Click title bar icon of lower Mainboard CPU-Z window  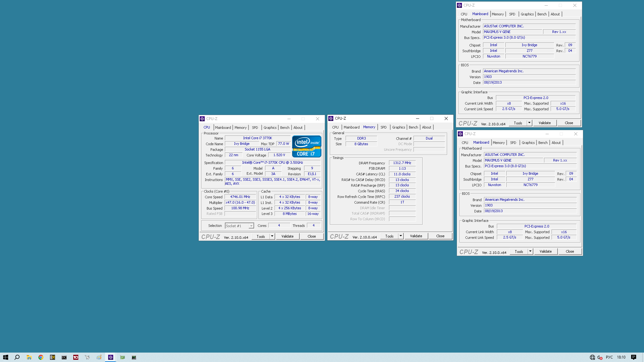click(460, 134)
